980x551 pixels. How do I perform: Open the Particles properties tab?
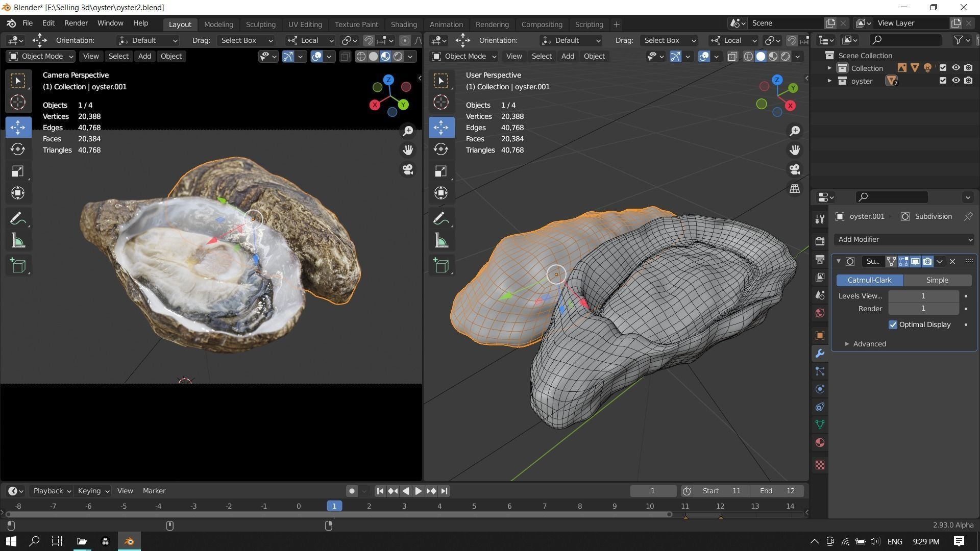click(x=820, y=371)
